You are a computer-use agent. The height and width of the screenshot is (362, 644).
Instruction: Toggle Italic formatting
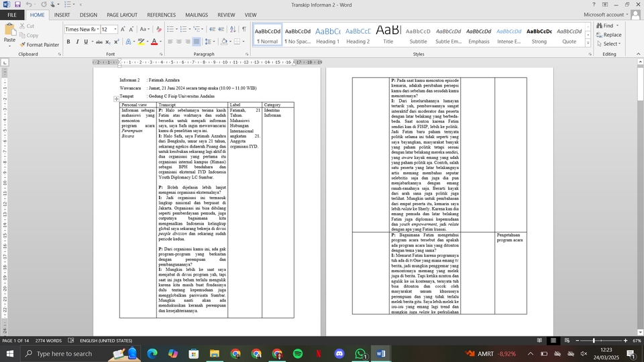77,42
